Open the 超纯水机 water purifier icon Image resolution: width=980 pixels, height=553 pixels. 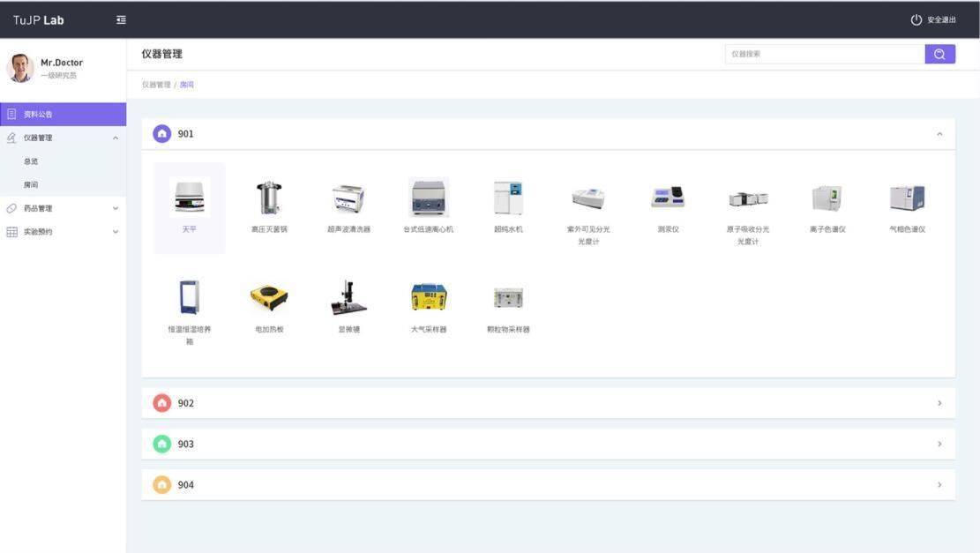pos(508,198)
